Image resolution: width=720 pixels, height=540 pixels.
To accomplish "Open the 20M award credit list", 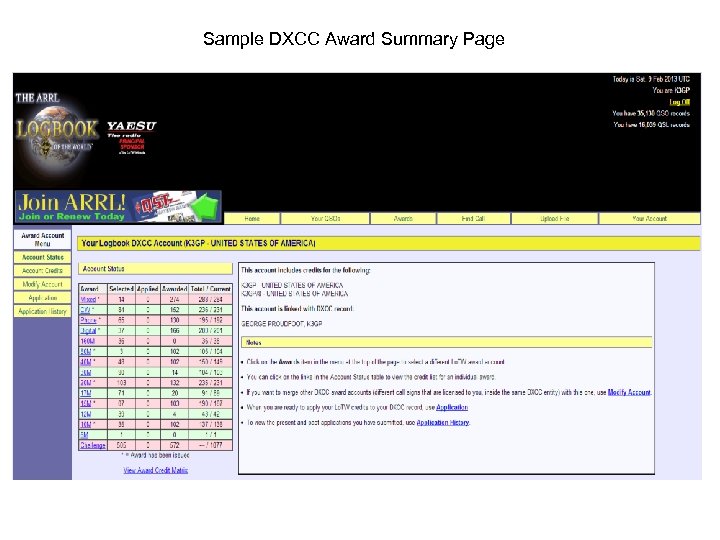I will coord(86,383).
